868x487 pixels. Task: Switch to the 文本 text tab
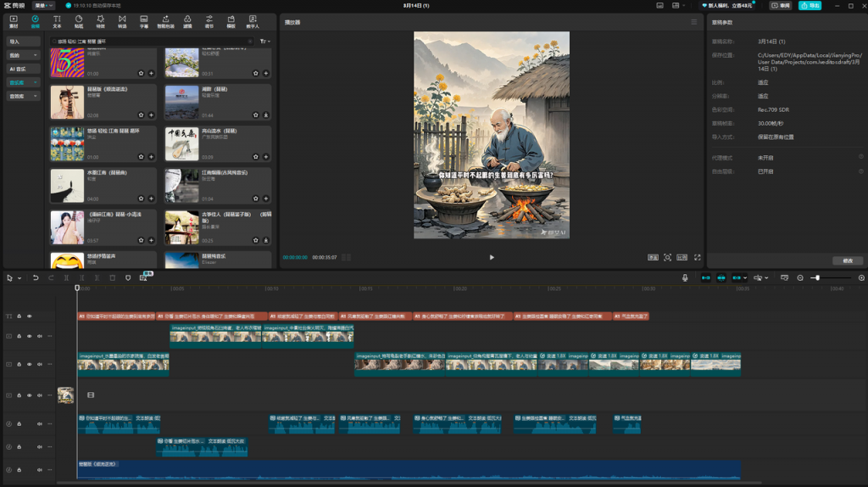point(57,21)
